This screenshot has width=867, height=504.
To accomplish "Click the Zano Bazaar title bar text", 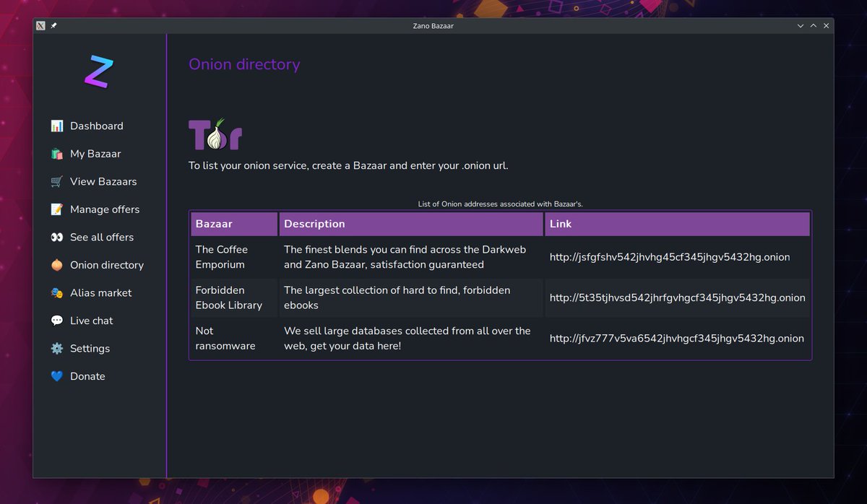I will point(433,26).
